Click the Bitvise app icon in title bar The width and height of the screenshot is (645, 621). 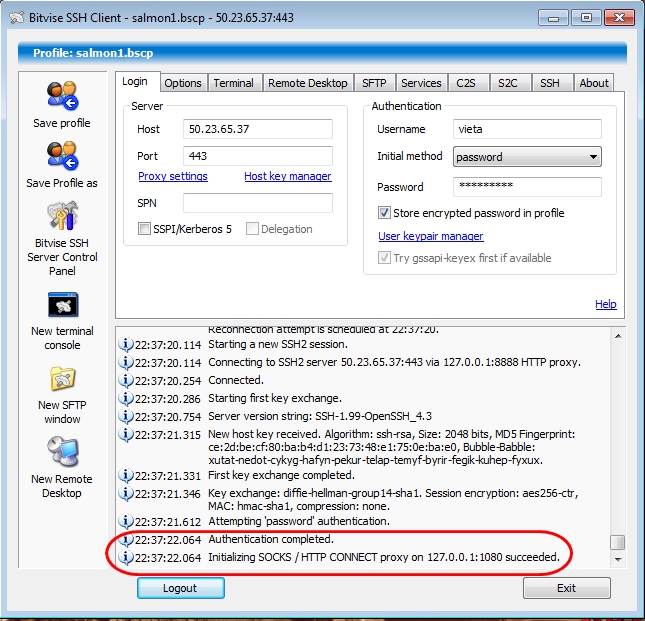(16, 18)
